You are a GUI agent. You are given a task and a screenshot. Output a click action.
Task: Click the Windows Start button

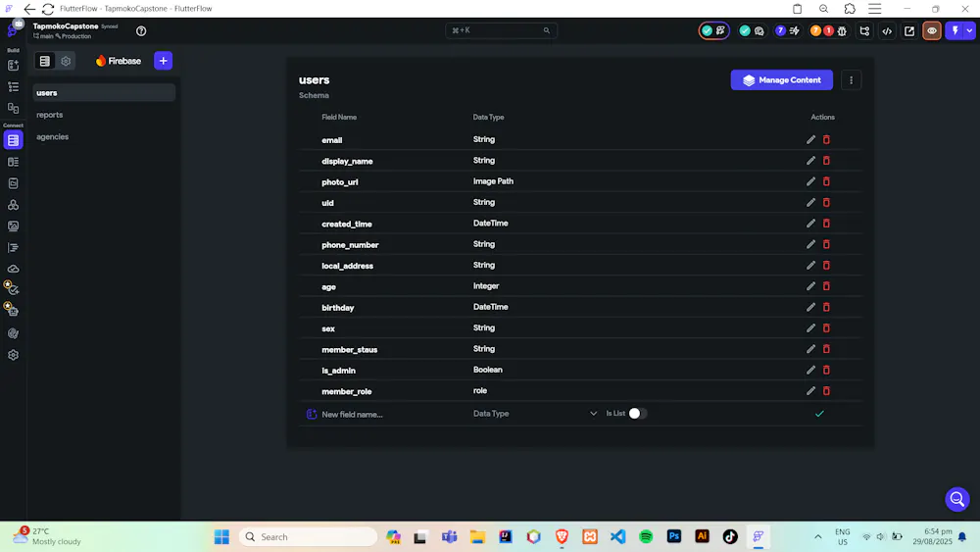pos(221,536)
